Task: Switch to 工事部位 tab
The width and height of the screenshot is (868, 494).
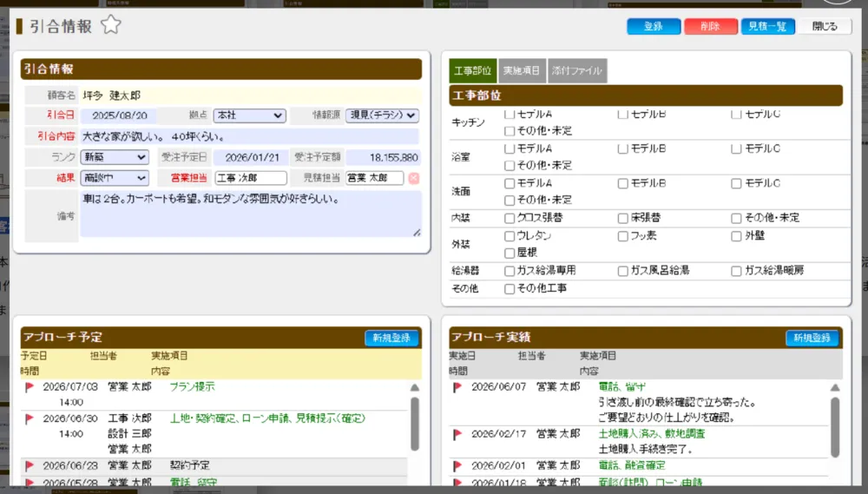Action: tap(473, 71)
